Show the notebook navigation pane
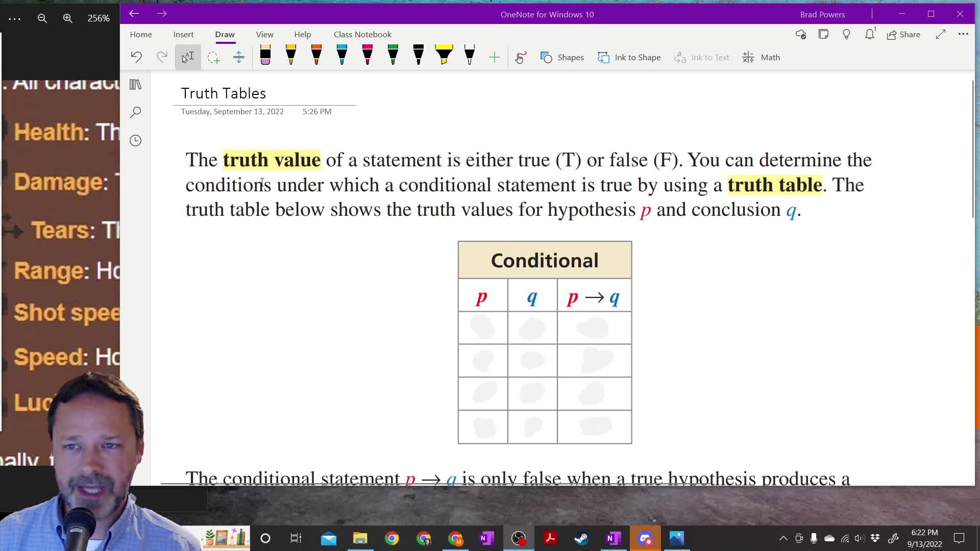Image resolution: width=980 pixels, height=551 pixels. click(x=135, y=84)
